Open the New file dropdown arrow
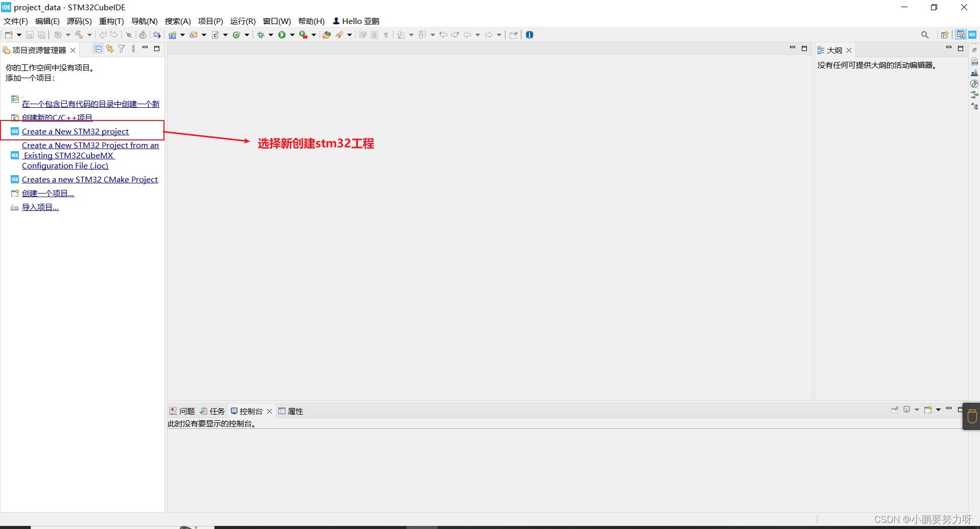Image resolution: width=980 pixels, height=529 pixels. point(19,35)
